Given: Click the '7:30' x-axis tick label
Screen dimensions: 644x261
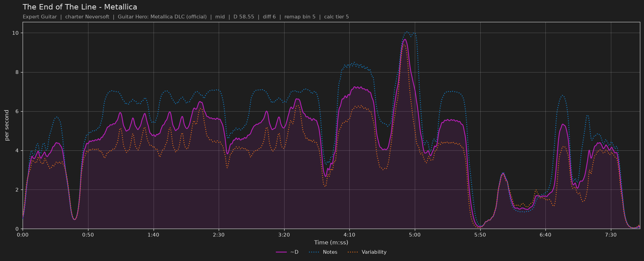Looking at the screenshot, I should [x=611, y=235].
